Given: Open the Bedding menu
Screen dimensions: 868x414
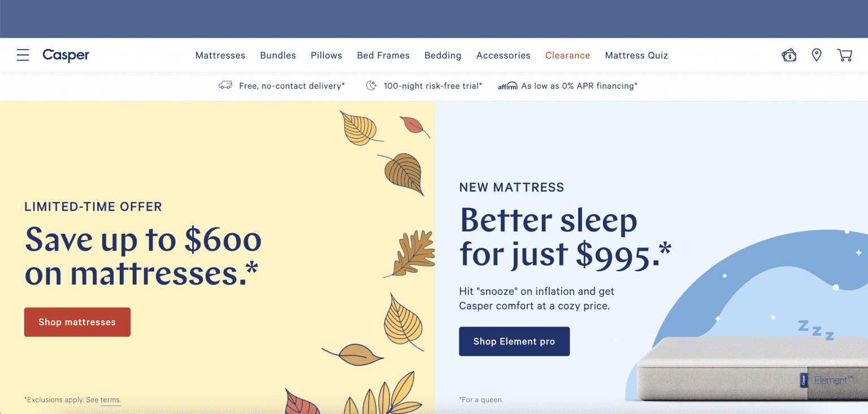Looking at the screenshot, I should point(442,55).
